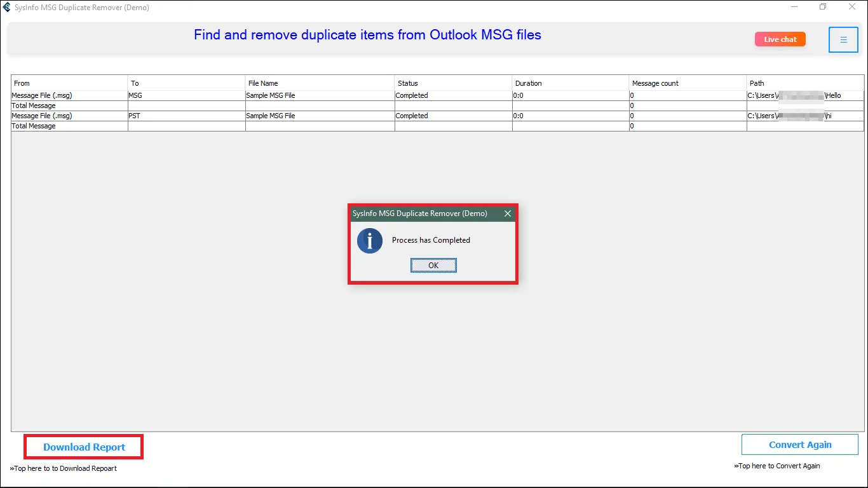
Task: Click the SysInfo app logo in title bar
Action: click(x=7, y=8)
